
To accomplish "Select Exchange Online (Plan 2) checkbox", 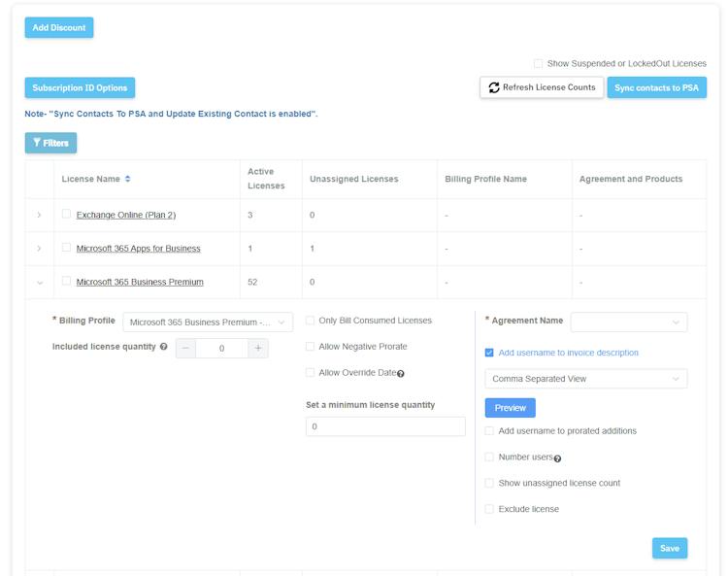I will click(x=66, y=214).
